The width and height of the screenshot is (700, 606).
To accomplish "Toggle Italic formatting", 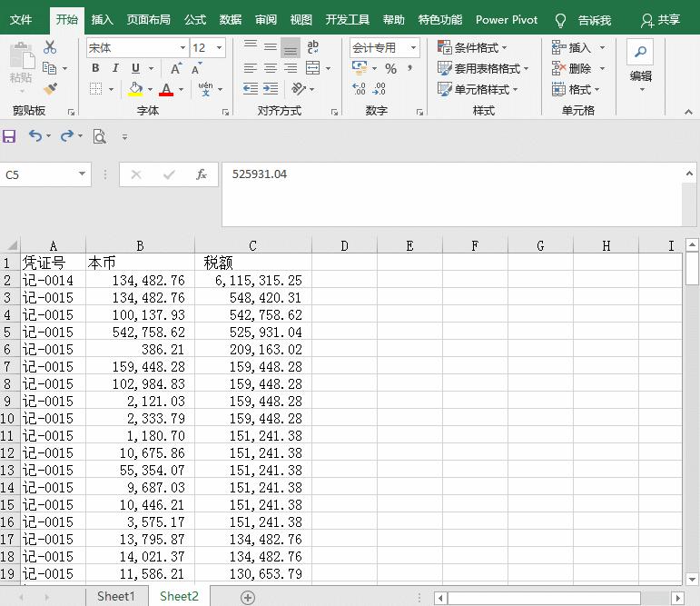I will click(x=115, y=68).
